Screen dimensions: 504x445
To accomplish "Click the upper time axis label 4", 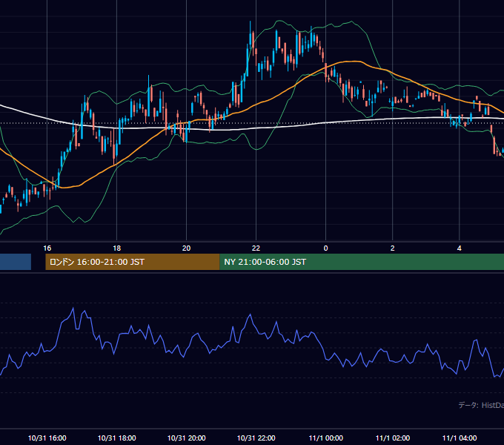I will tap(460, 248).
